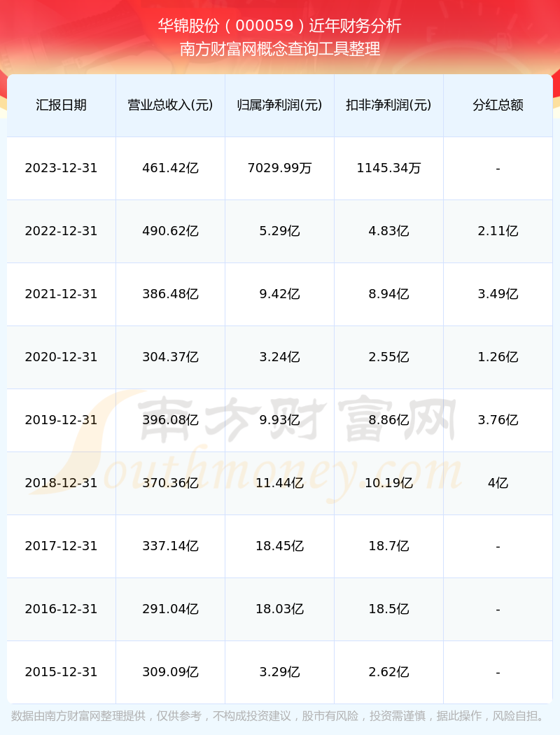Image resolution: width=560 pixels, height=735 pixels.
Task: Click the 汇报日期 column header
Action: click(62, 105)
